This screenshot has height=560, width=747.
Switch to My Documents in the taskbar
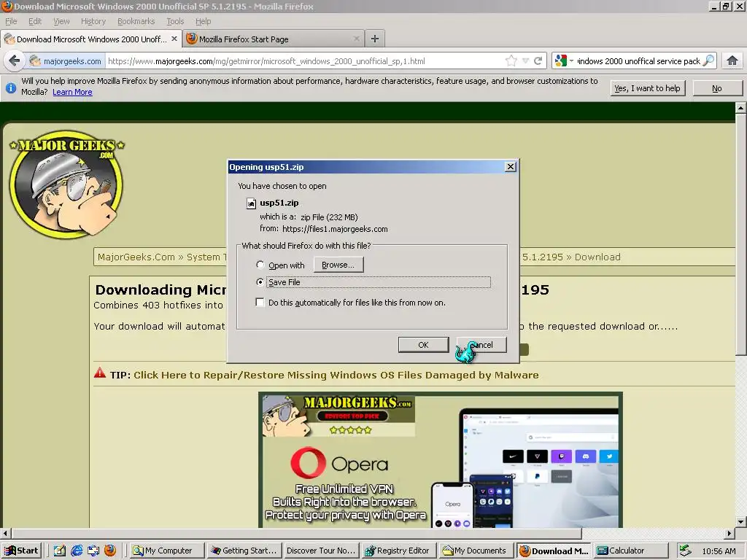pos(476,551)
